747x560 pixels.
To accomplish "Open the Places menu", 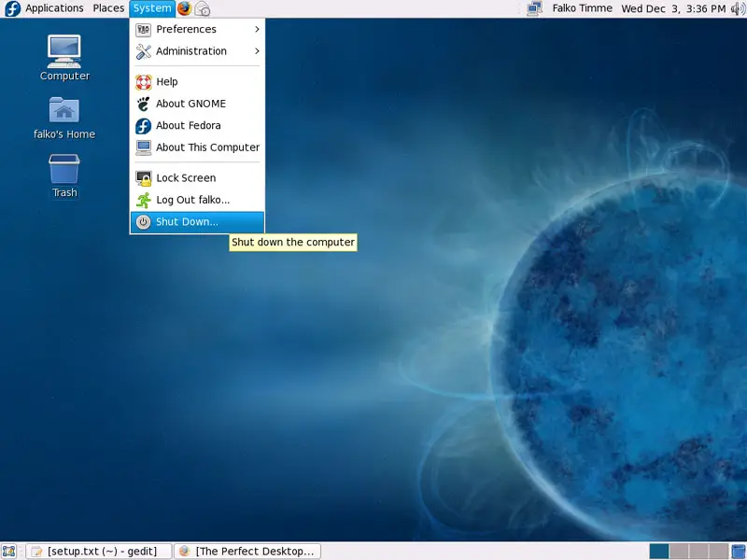I will [108, 8].
